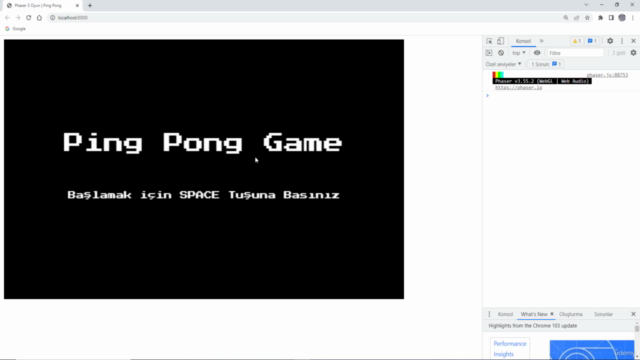The height and width of the screenshot is (360, 640).
Task: Click the warnings counter badge
Action: pos(576,41)
